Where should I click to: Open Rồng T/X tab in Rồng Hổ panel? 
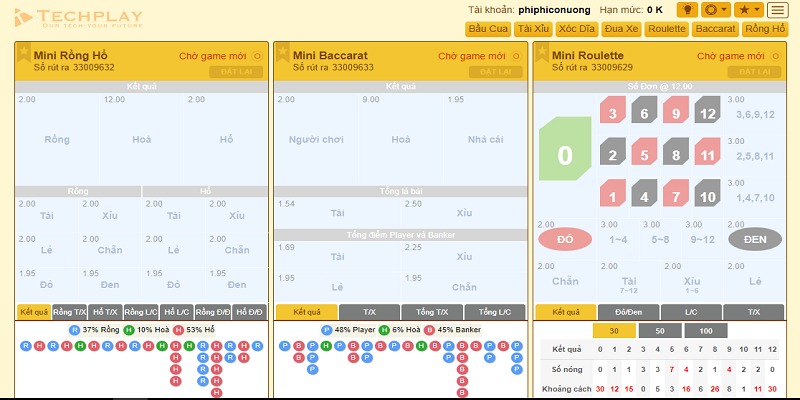(x=69, y=312)
